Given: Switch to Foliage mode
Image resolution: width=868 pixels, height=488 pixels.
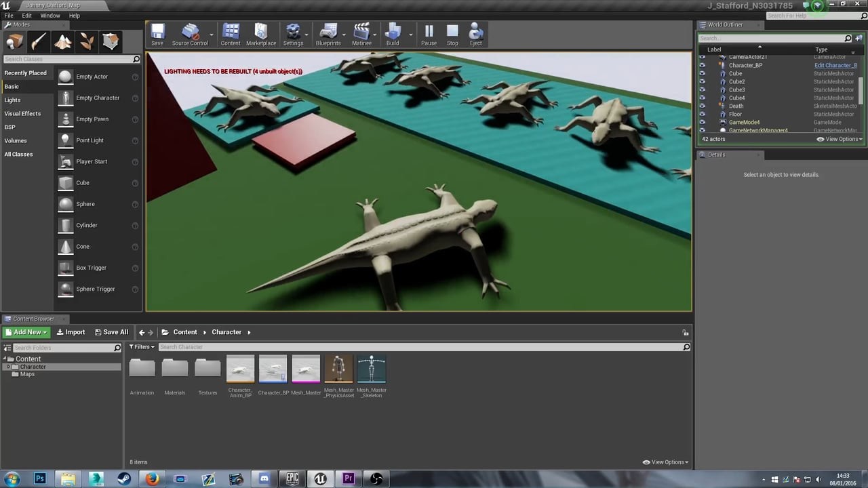Looking at the screenshot, I should point(87,41).
